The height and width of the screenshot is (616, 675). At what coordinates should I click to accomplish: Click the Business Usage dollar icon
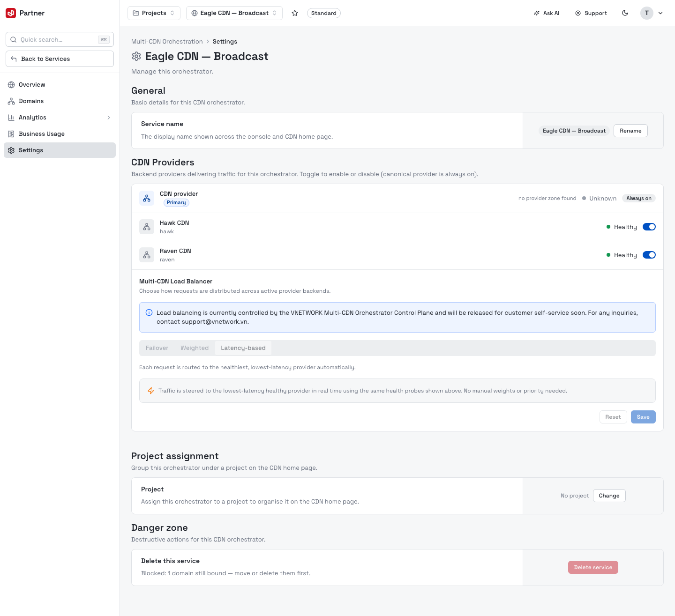click(11, 134)
